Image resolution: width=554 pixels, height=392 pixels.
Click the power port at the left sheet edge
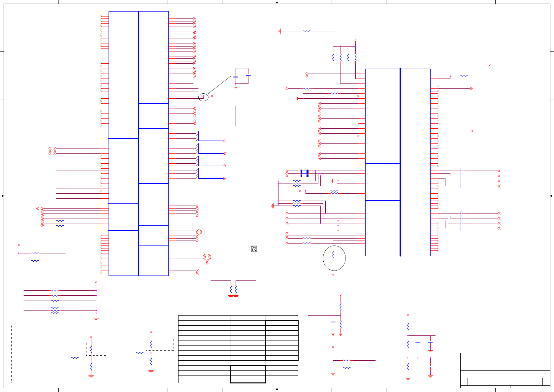tap(19, 245)
